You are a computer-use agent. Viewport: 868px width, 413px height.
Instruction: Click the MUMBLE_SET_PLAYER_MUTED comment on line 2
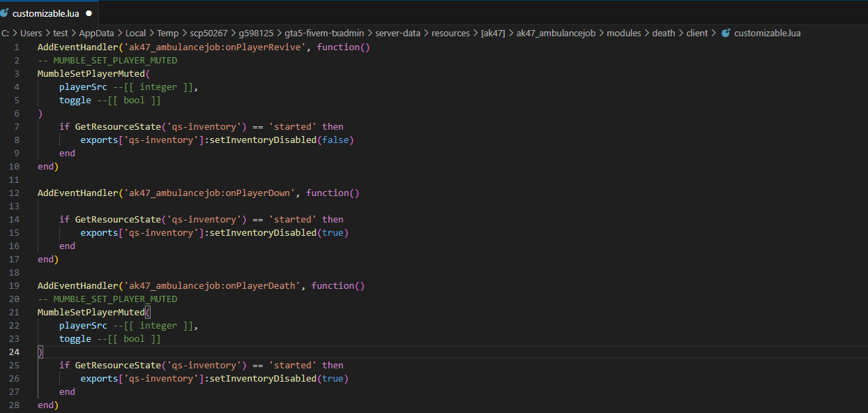click(x=107, y=61)
